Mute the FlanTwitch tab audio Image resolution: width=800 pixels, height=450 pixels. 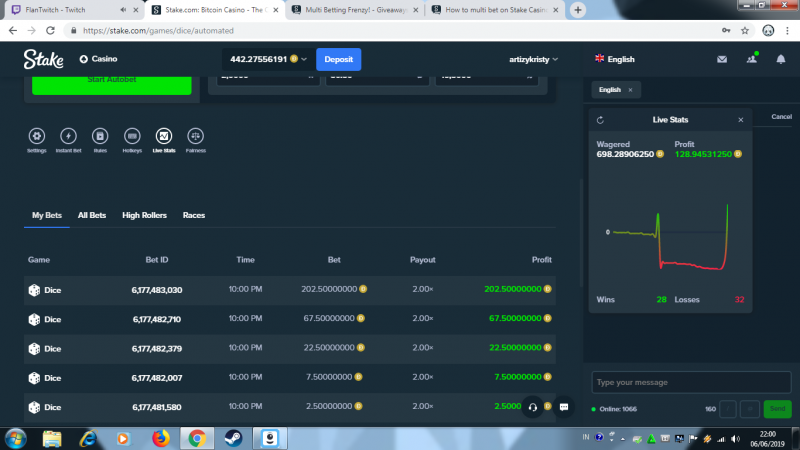click(123, 10)
